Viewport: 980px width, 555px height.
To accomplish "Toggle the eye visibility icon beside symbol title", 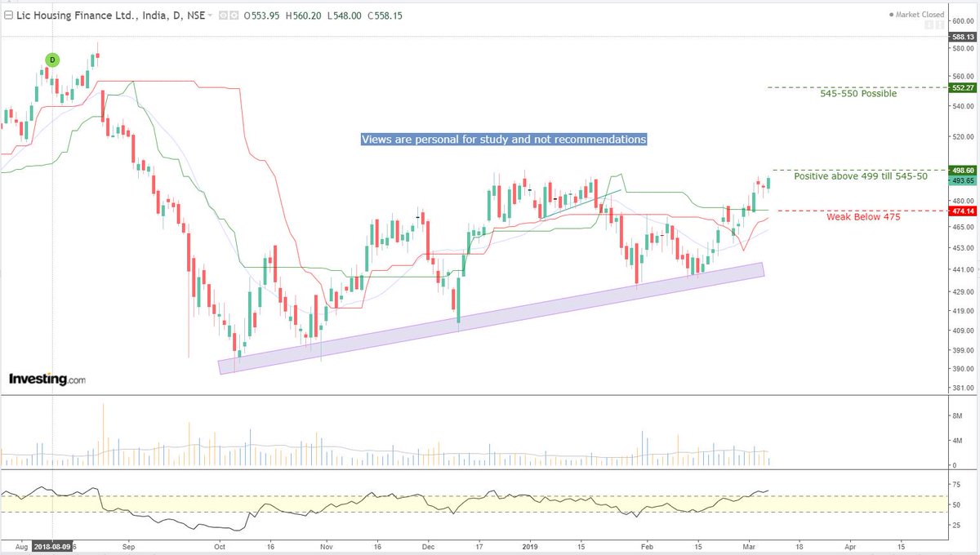I will (x=224, y=16).
